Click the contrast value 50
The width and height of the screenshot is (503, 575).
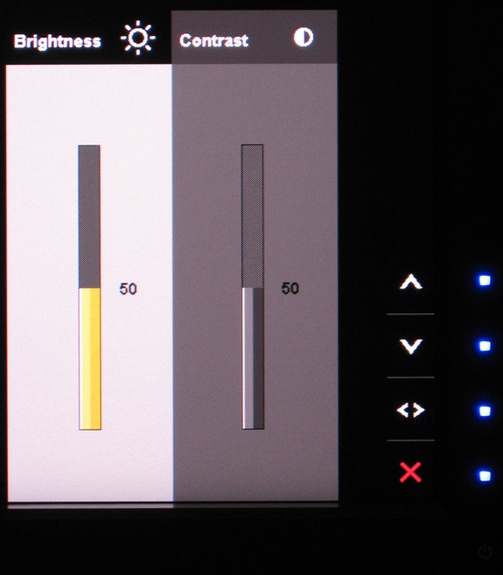pos(290,289)
